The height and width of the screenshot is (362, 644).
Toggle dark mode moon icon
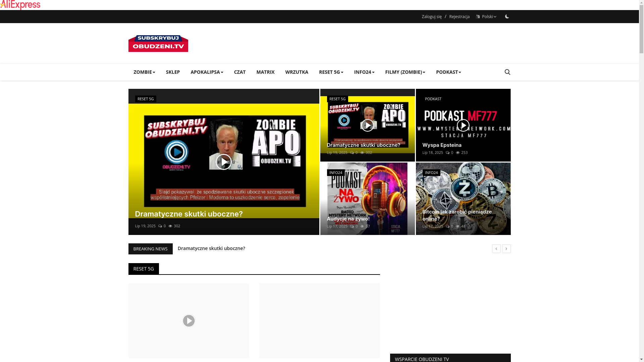pyautogui.click(x=507, y=16)
